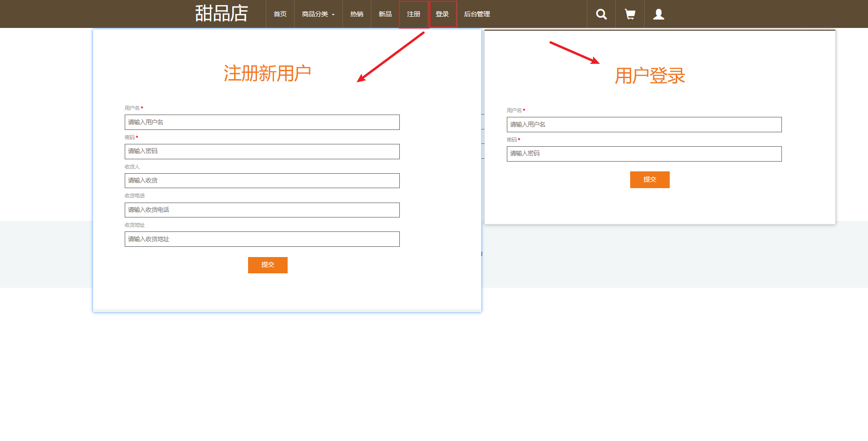Select 注册 in the navigation bar
This screenshot has height=441, width=868.
pyautogui.click(x=414, y=14)
